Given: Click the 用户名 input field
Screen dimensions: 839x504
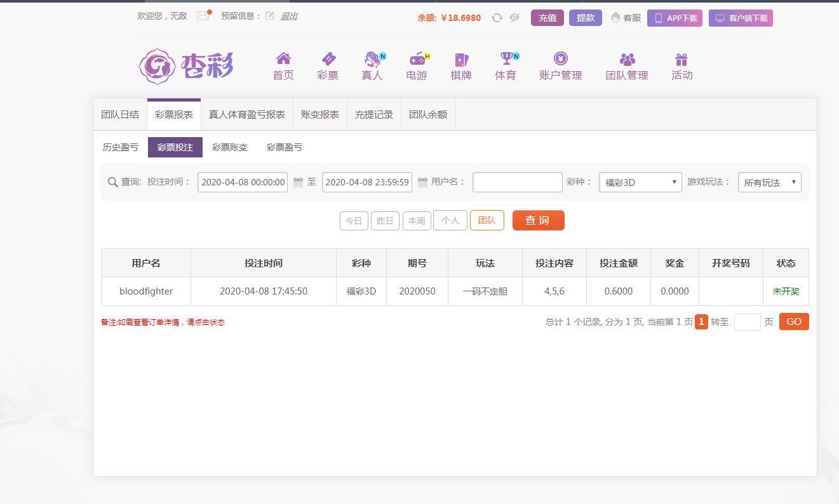Looking at the screenshot, I should [517, 182].
